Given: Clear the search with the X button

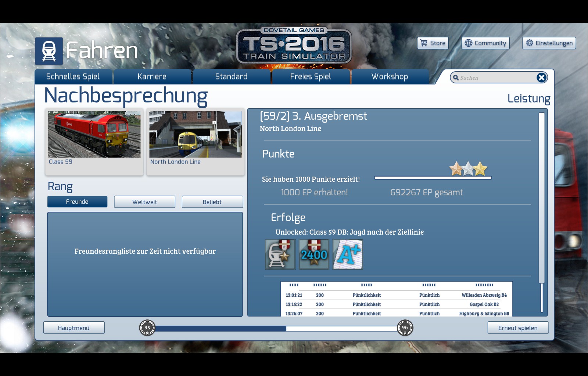Looking at the screenshot, I should click(541, 77).
